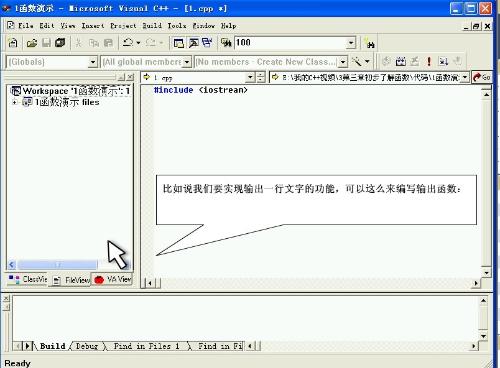The width and height of the screenshot is (500, 368).
Task: Run program with red exclamation Execute icon
Action: (x=429, y=61)
